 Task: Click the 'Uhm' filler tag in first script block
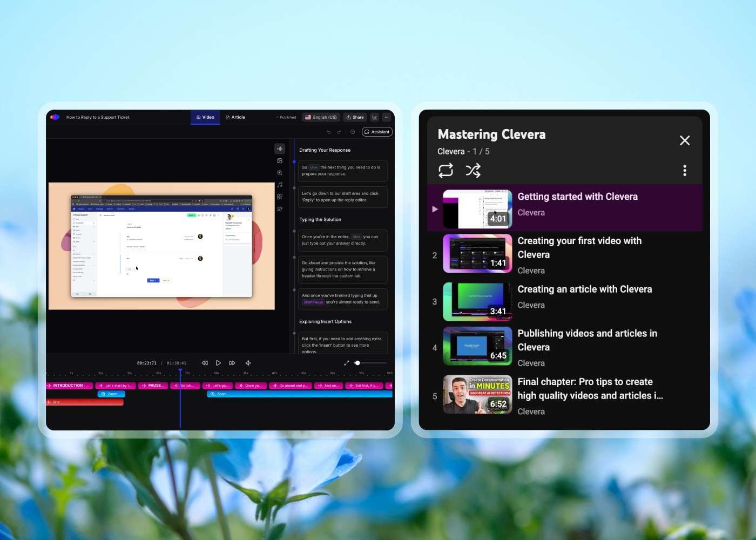[x=314, y=167]
